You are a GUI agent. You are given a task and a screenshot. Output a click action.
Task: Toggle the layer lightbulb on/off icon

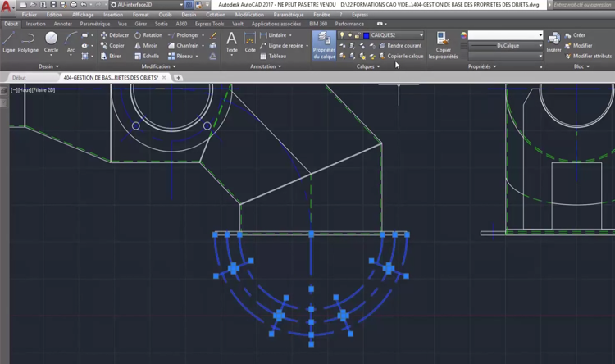click(x=343, y=35)
